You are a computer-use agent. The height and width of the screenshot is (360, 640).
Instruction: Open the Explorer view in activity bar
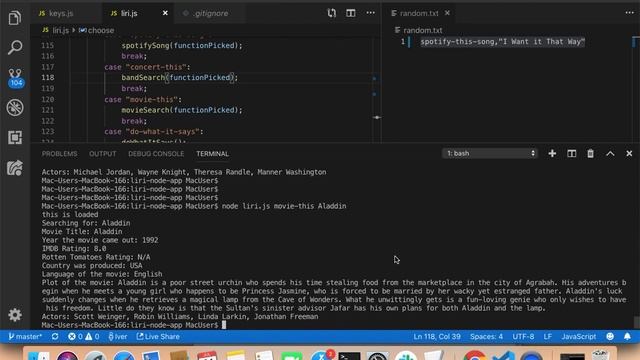(x=15, y=18)
